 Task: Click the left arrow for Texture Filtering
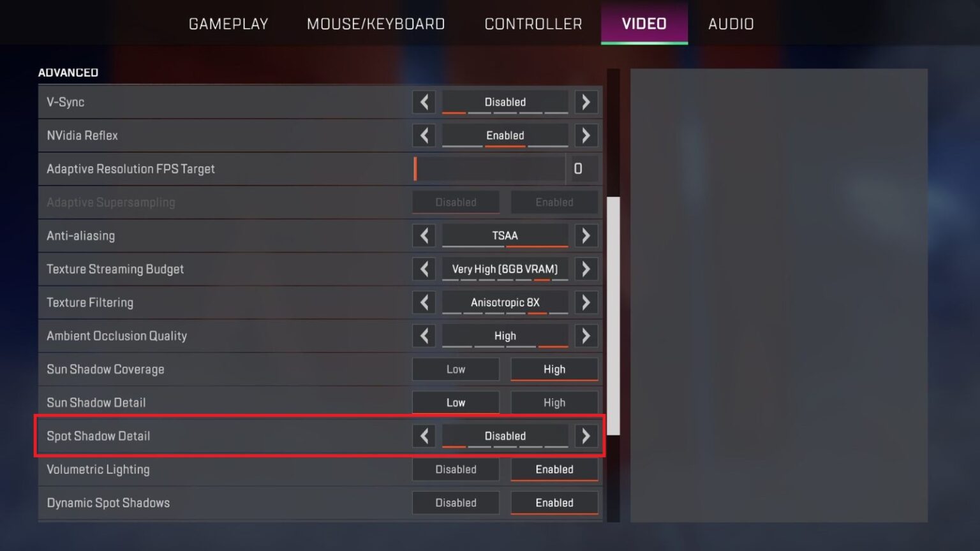click(424, 302)
